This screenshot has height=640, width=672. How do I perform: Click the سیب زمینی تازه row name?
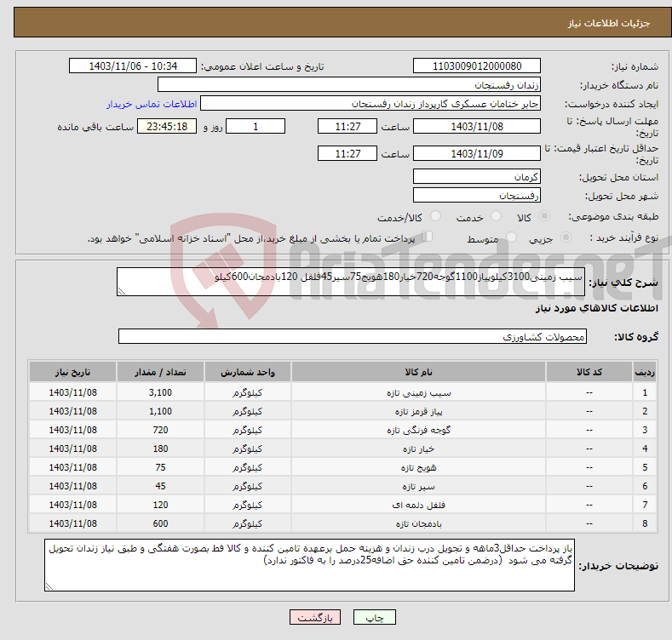[x=418, y=392]
